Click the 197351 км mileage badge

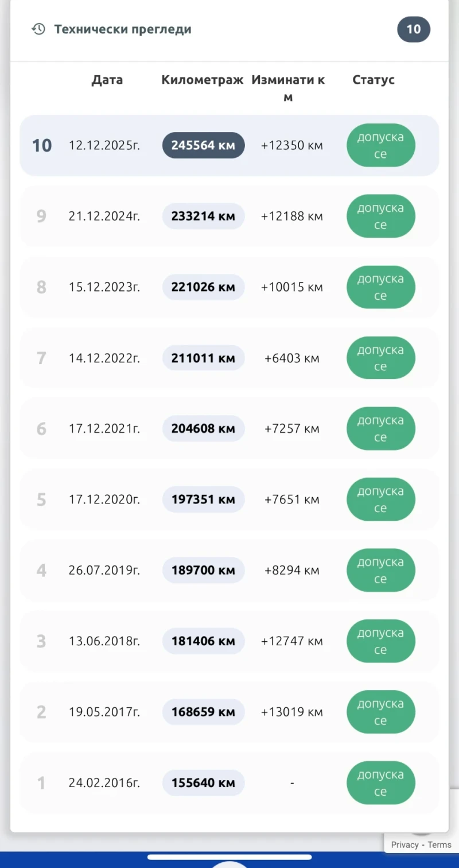203,499
